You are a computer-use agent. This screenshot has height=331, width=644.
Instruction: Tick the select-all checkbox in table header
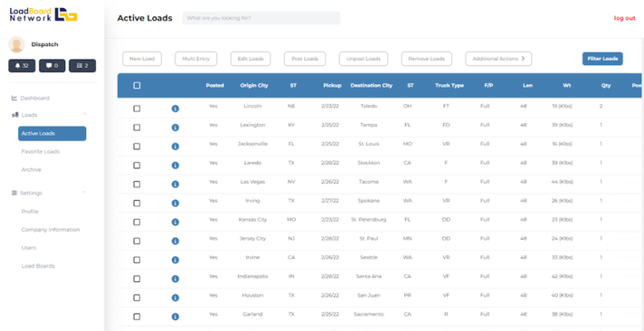tap(137, 85)
